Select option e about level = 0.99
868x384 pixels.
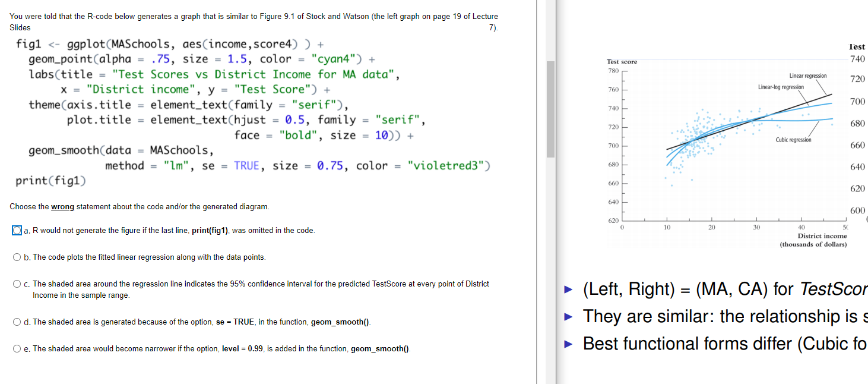coord(17,348)
